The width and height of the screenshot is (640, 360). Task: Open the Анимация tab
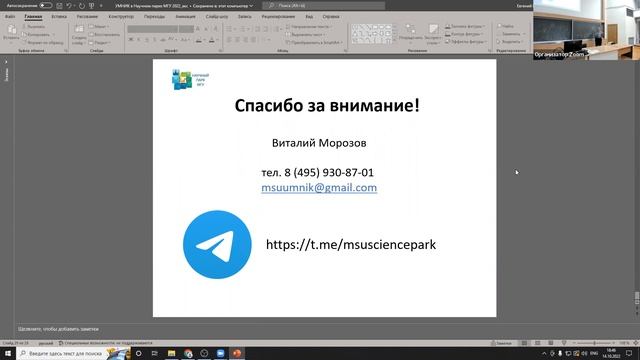(185, 17)
